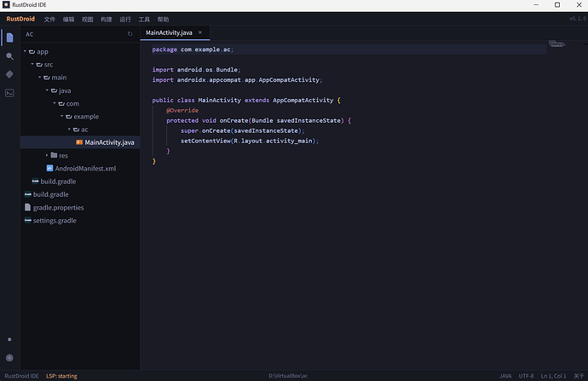Click the gradle icon beside settings.gradle
588x381 pixels.
28,220
